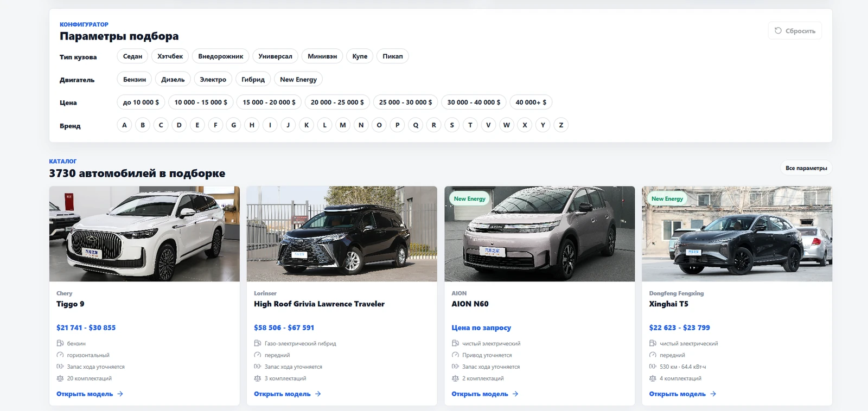Select the Минивэн body type chip

coord(322,56)
